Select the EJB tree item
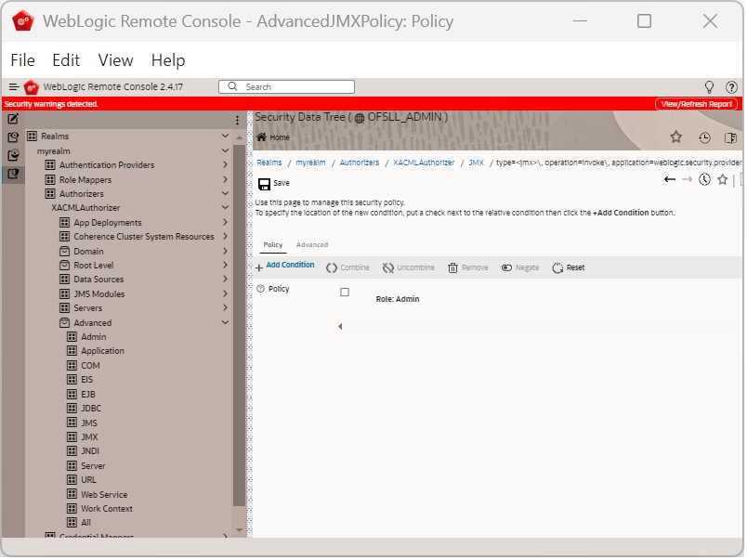 pyautogui.click(x=88, y=396)
